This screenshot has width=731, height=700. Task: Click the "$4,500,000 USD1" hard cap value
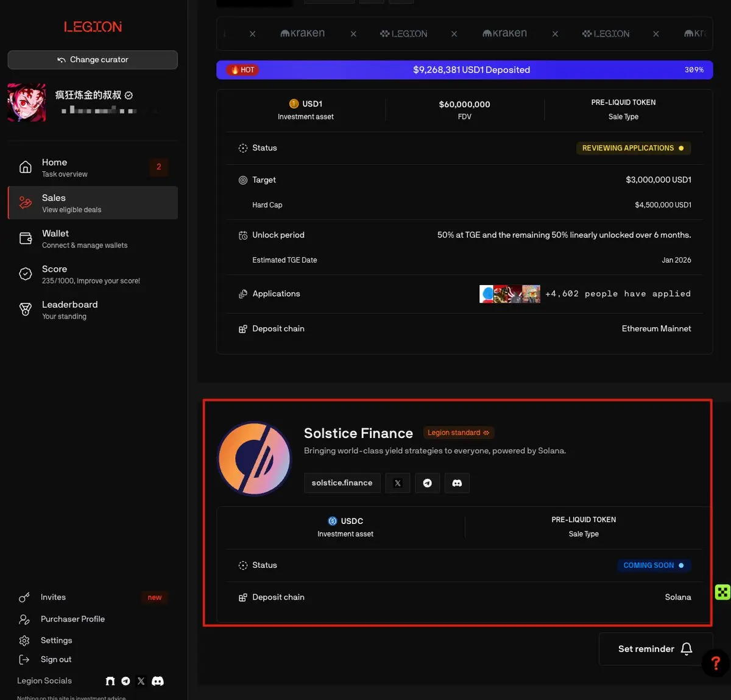[663, 205]
